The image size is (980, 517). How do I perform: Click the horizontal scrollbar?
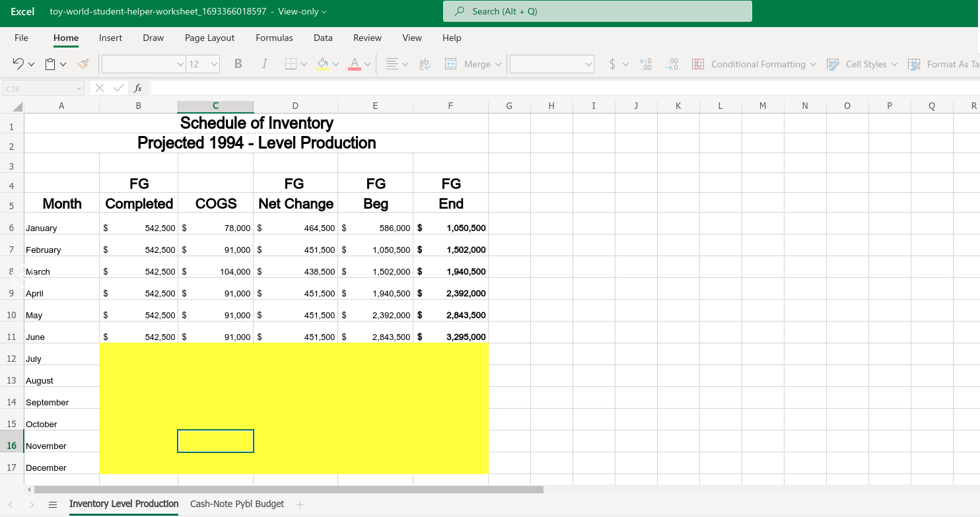click(289, 490)
